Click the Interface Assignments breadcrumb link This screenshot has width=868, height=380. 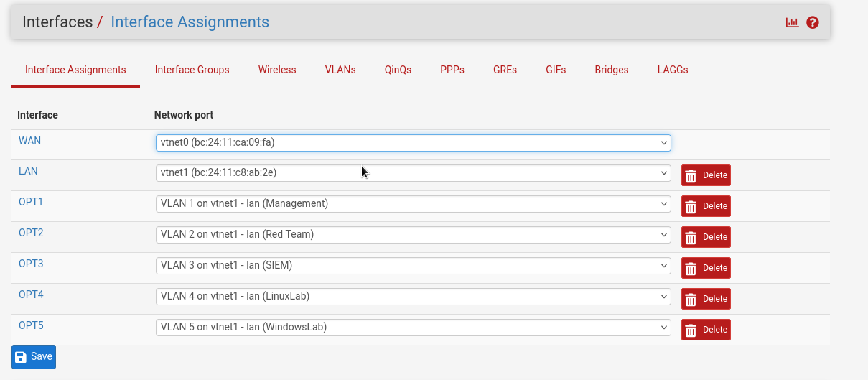[190, 22]
